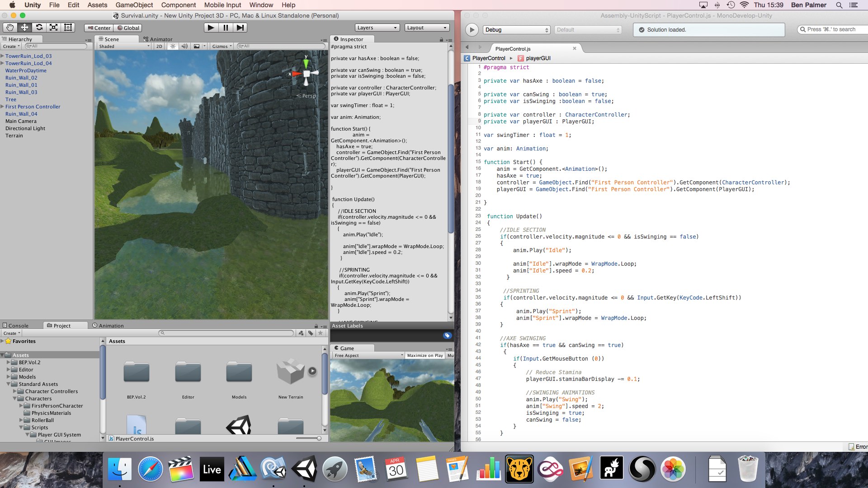
Task: Adjust the asset icon size slider
Action: point(319,438)
